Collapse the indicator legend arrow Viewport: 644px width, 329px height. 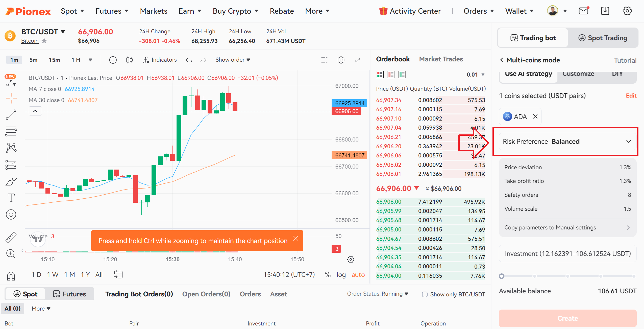coord(35,111)
